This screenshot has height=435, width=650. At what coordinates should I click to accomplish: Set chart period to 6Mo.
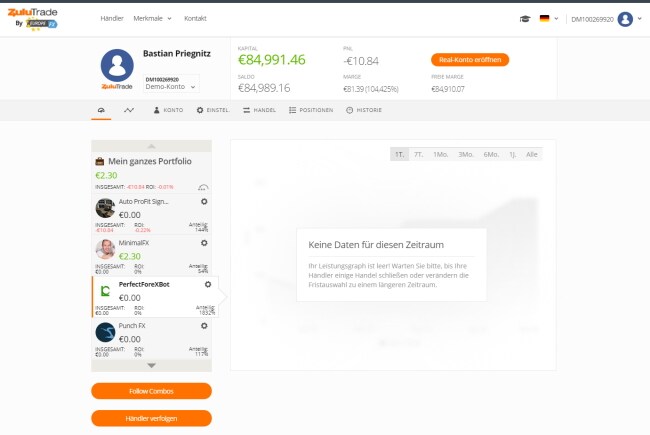pyautogui.click(x=491, y=154)
